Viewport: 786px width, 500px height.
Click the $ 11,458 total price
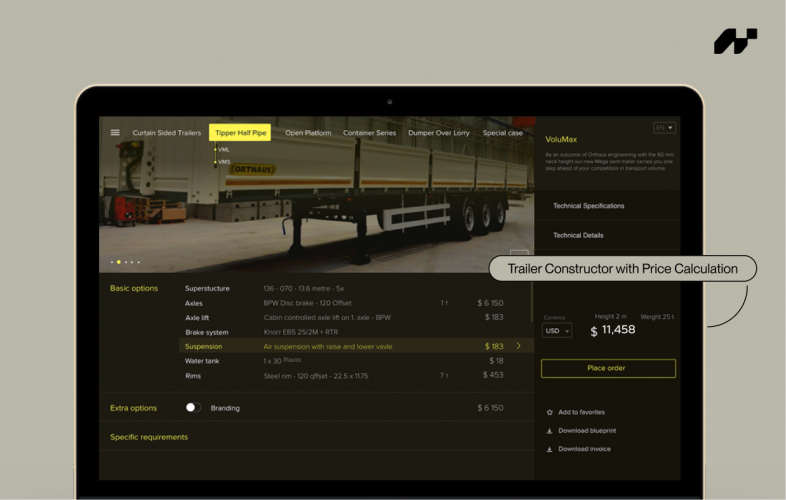coord(613,330)
